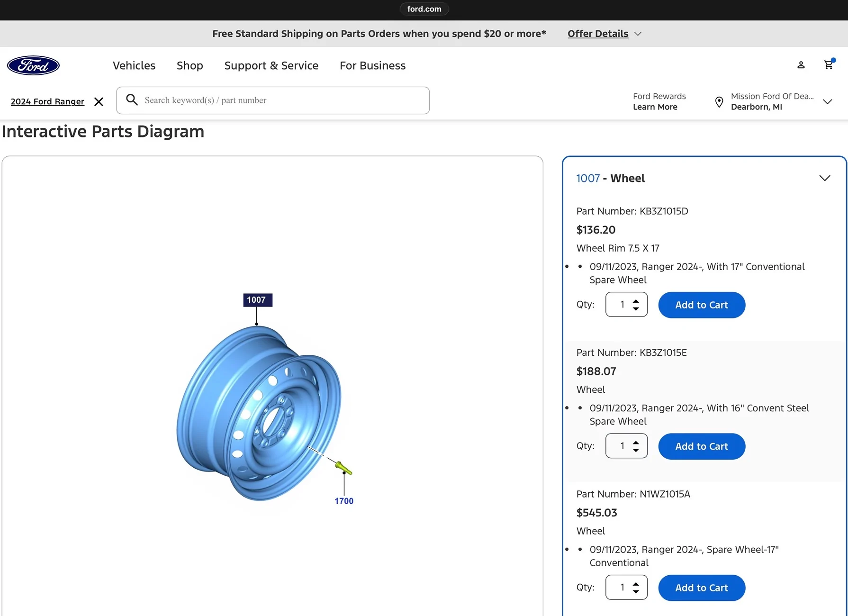Open the Vehicles menu
Screen dimensions: 848x616
(x=134, y=65)
